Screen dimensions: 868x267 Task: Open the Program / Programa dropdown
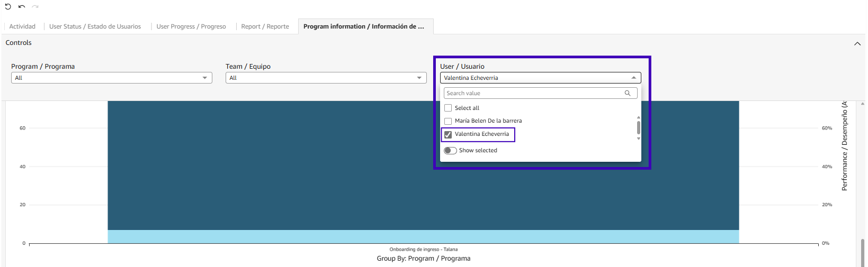[112, 78]
